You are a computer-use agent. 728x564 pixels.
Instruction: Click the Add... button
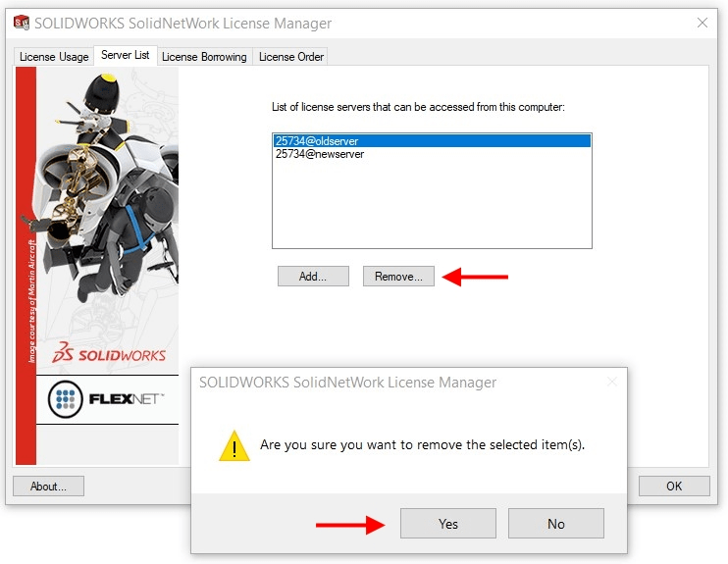point(313,277)
